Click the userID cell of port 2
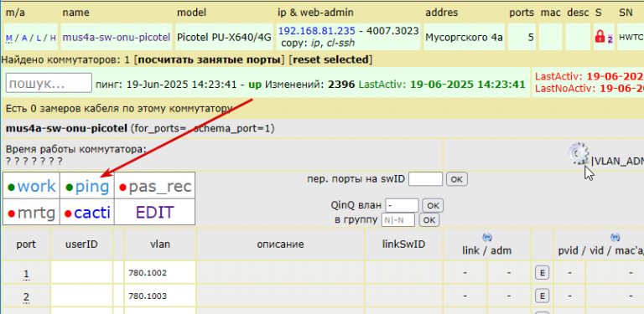 (x=81, y=296)
